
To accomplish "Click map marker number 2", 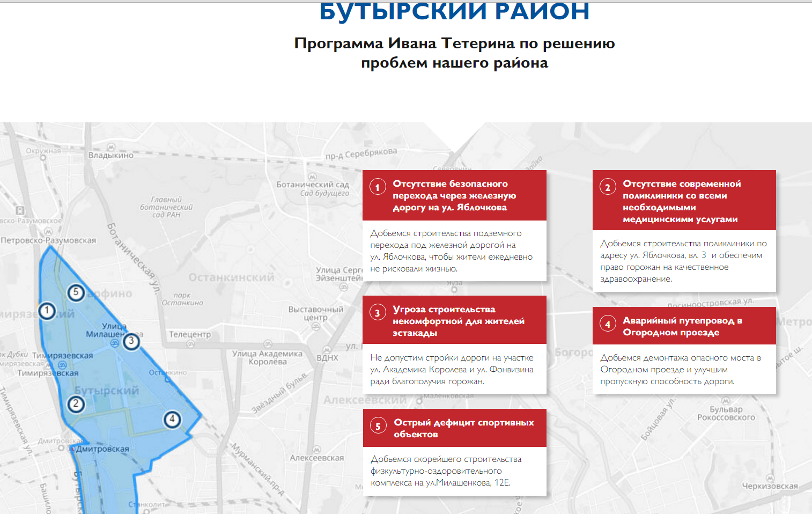I will (76, 404).
